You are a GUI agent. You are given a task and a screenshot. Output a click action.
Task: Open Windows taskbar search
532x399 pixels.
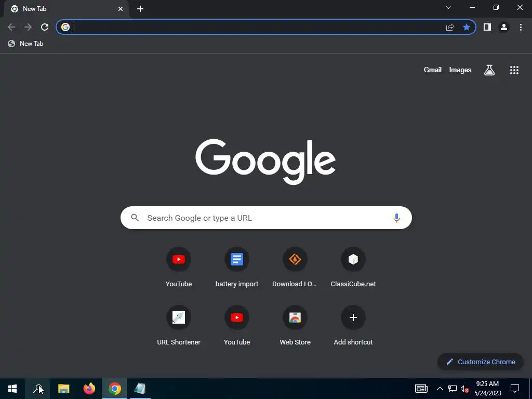pos(37,389)
